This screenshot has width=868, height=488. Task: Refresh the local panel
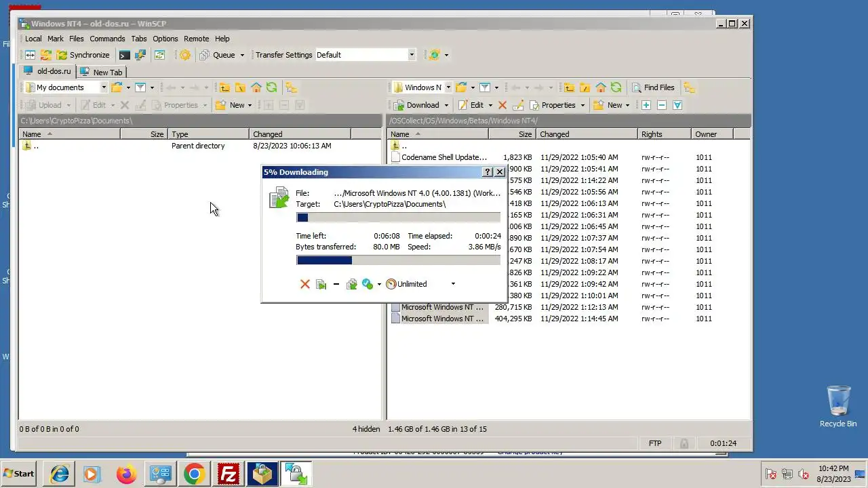(271, 87)
